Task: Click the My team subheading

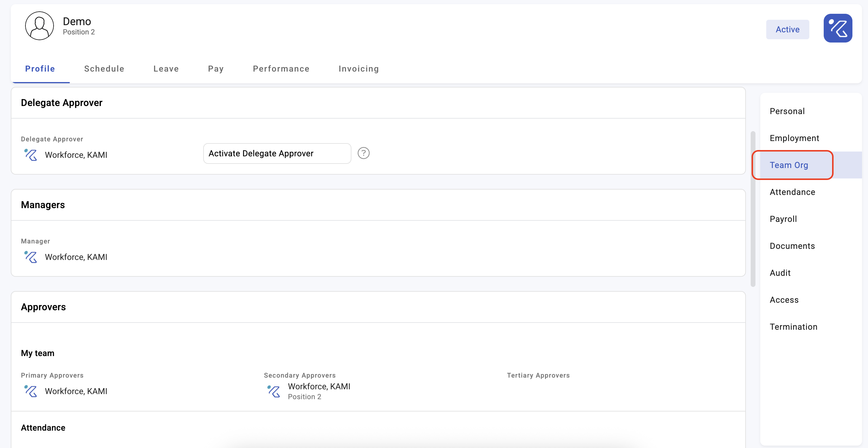Action: pos(37,353)
